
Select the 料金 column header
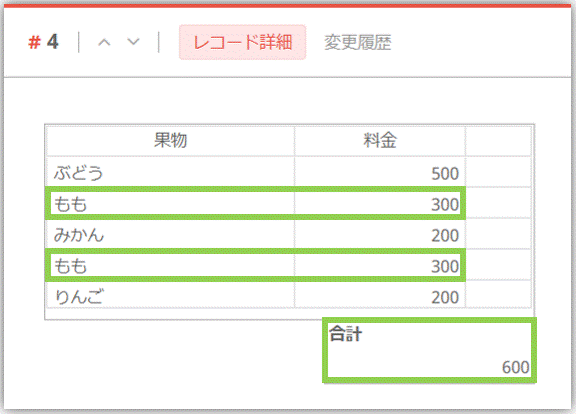click(x=380, y=141)
